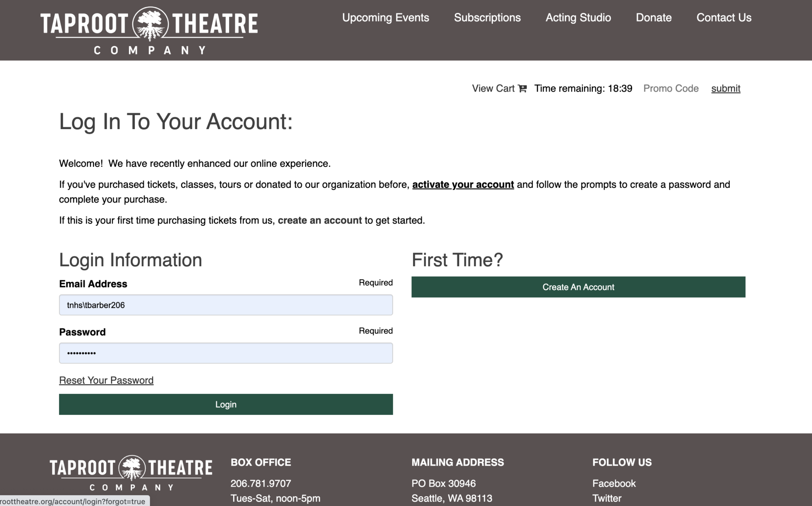Image resolution: width=812 pixels, height=506 pixels.
Task: Click create an account inline link
Action: tap(320, 220)
